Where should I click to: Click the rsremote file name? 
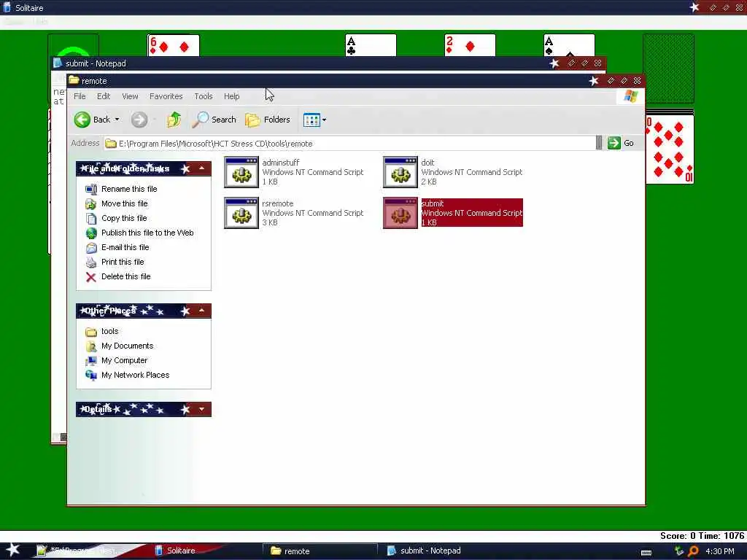click(278, 203)
